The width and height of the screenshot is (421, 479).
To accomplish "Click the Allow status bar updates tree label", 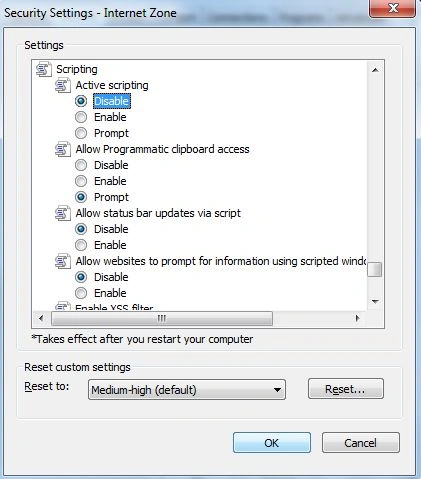I will 158,213.
